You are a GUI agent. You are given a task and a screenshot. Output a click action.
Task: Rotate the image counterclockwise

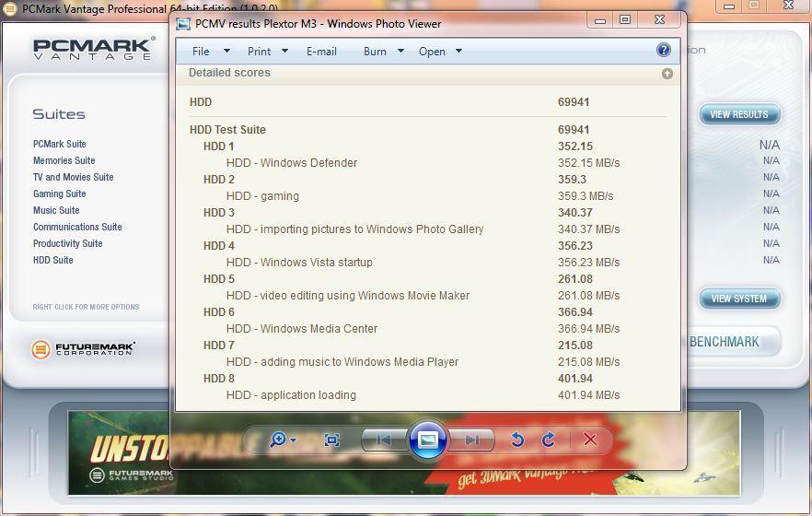click(517, 440)
